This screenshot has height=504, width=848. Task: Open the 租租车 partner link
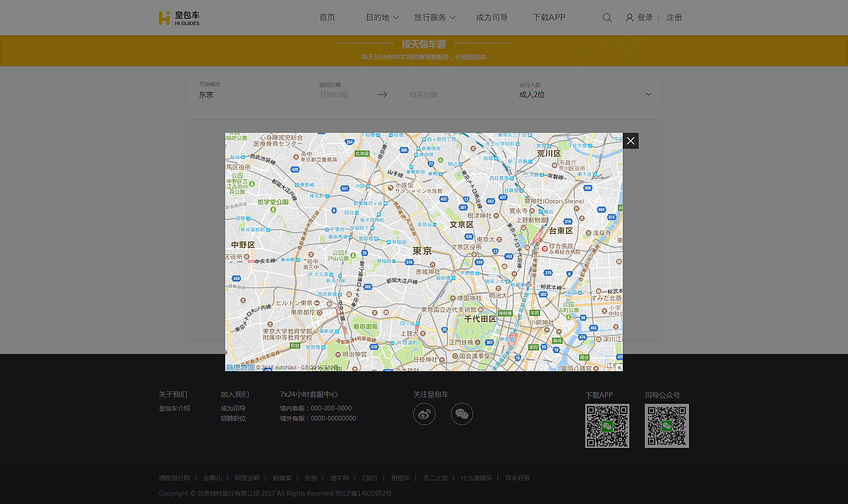(x=400, y=478)
